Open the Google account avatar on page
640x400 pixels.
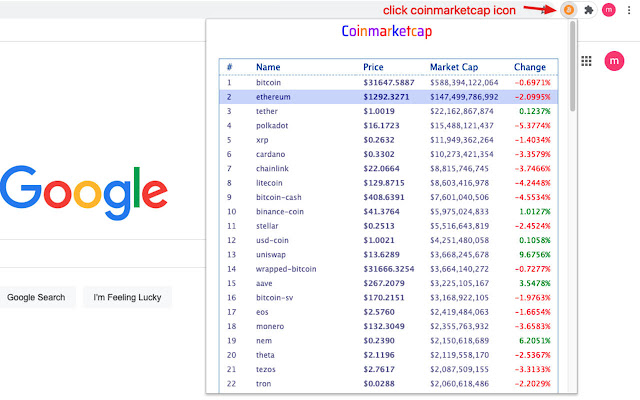(x=614, y=61)
